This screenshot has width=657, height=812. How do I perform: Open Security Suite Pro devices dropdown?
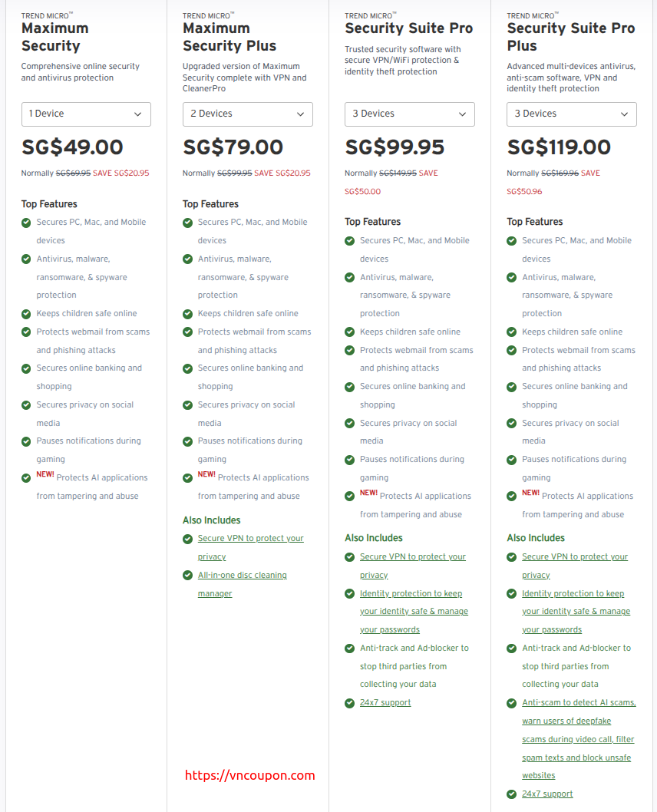pyautogui.click(x=409, y=114)
